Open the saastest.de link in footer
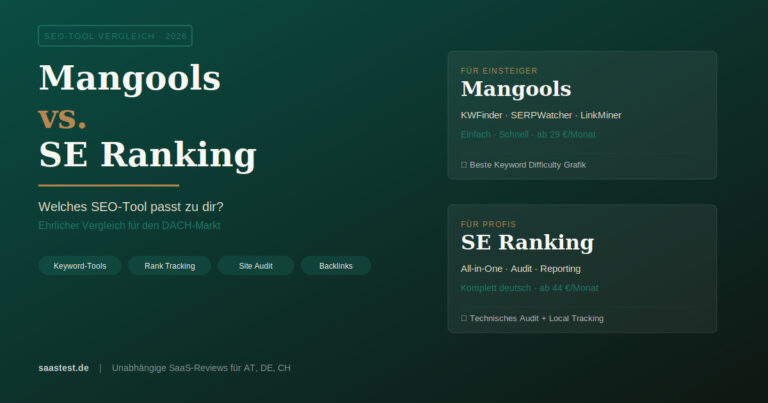Image resolution: width=768 pixels, height=403 pixels. (64, 368)
